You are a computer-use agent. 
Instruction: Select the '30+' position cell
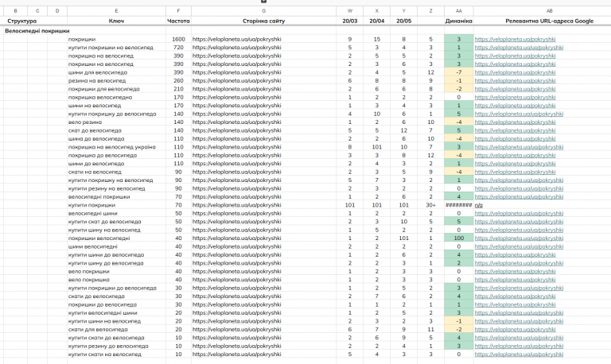coord(430,205)
